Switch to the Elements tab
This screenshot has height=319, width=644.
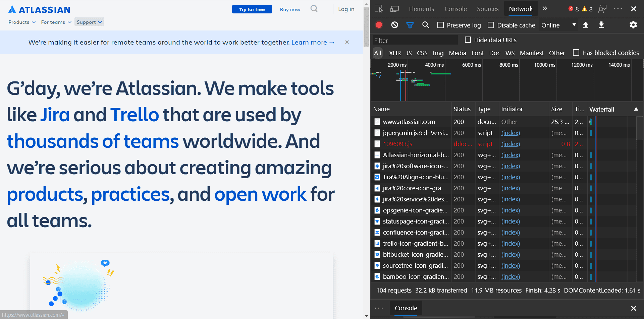coord(421,9)
